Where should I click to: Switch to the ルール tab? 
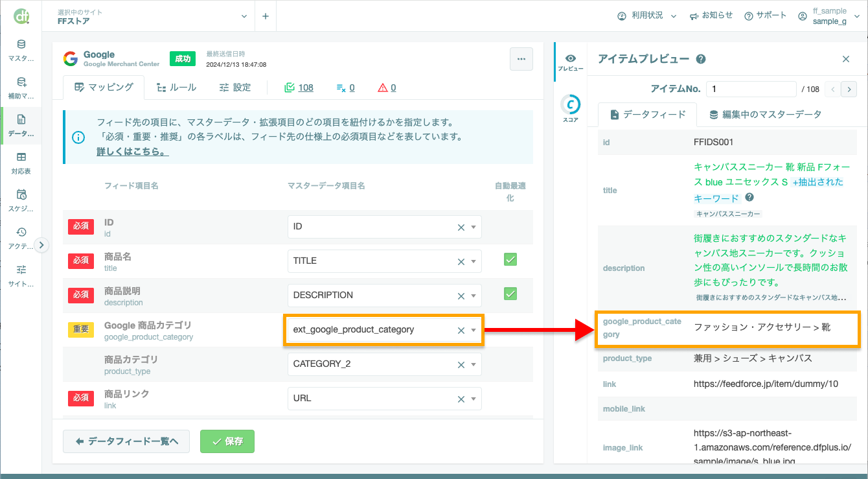click(176, 88)
